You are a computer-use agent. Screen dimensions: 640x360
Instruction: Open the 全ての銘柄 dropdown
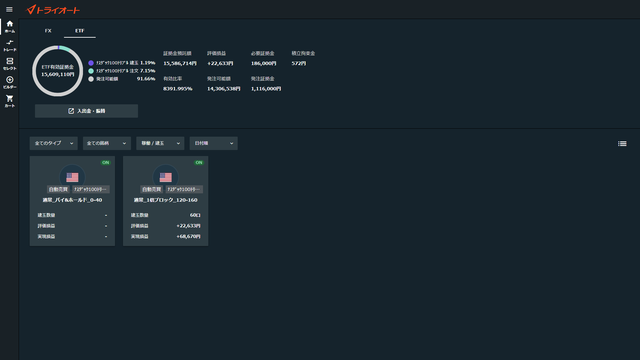[107, 143]
